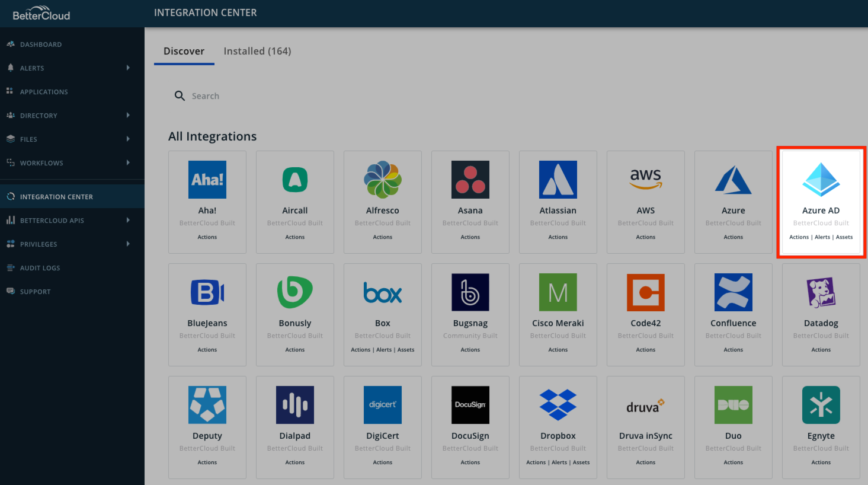
Task: Click the Duo integration icon
Action: (733, 405)
